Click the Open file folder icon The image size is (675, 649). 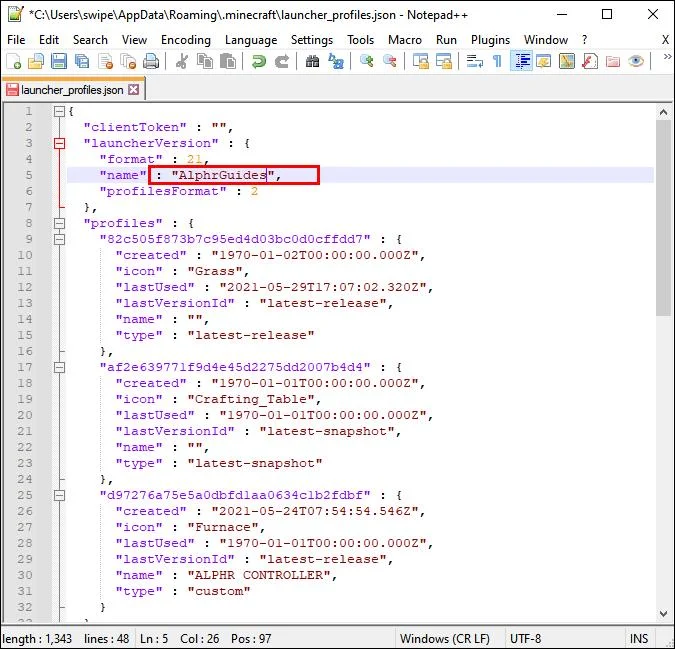[x=36, y=61]
